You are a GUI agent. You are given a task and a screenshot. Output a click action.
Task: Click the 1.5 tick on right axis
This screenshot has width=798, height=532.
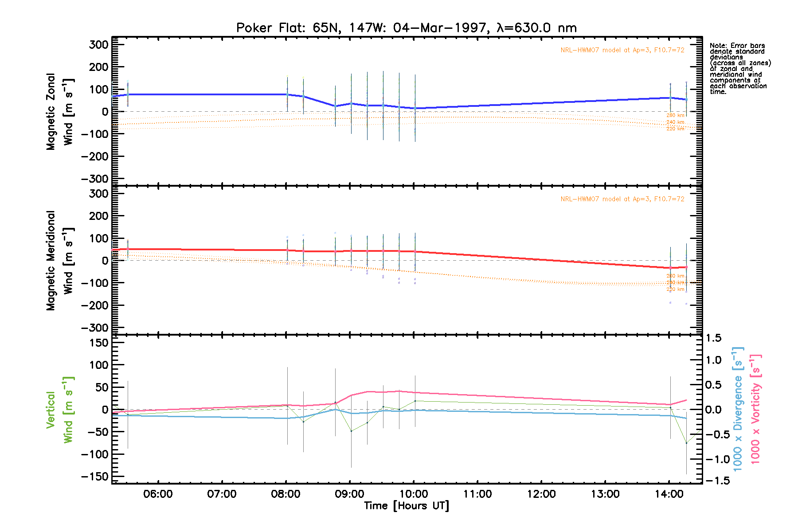point(714,338)
